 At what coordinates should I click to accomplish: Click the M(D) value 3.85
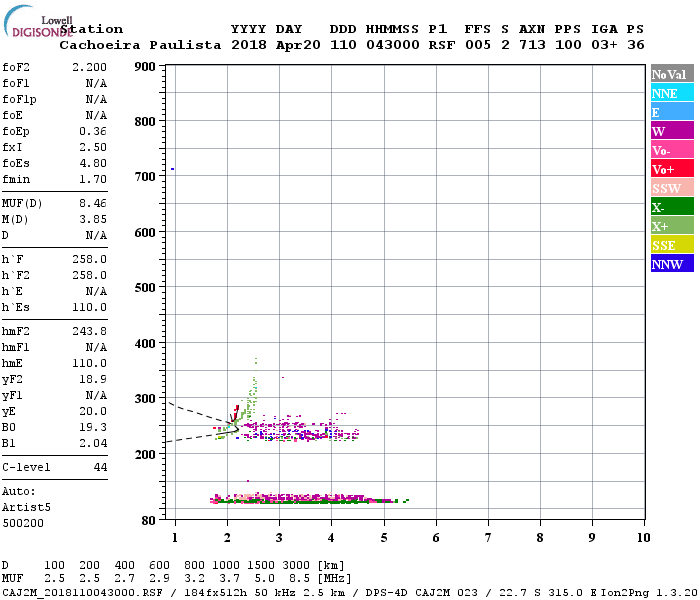93,220
